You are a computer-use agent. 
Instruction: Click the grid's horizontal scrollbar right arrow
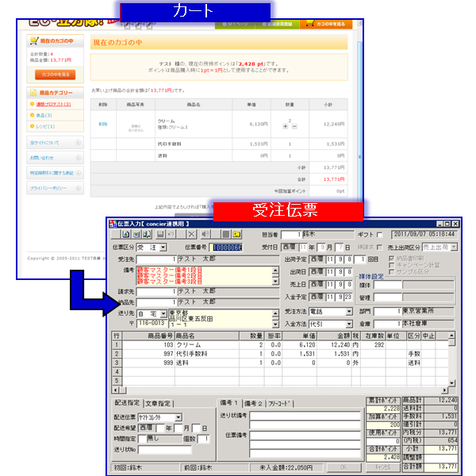coord(445,390)
